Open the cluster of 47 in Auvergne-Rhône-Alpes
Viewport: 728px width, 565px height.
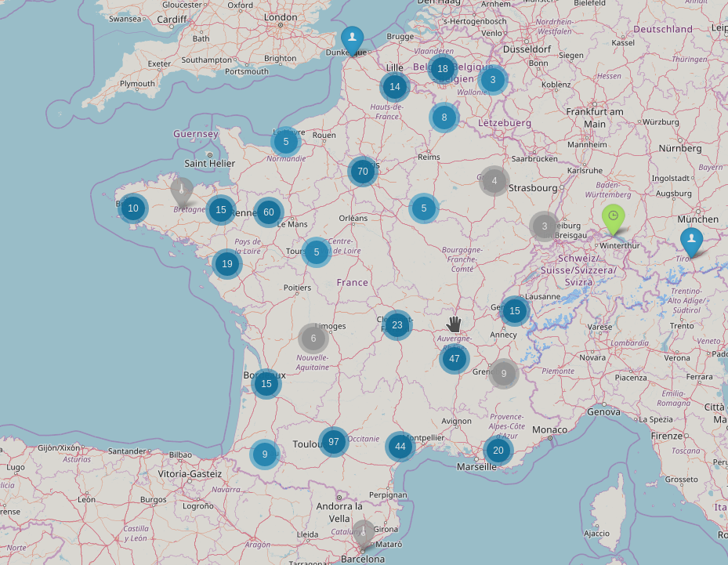454,358
